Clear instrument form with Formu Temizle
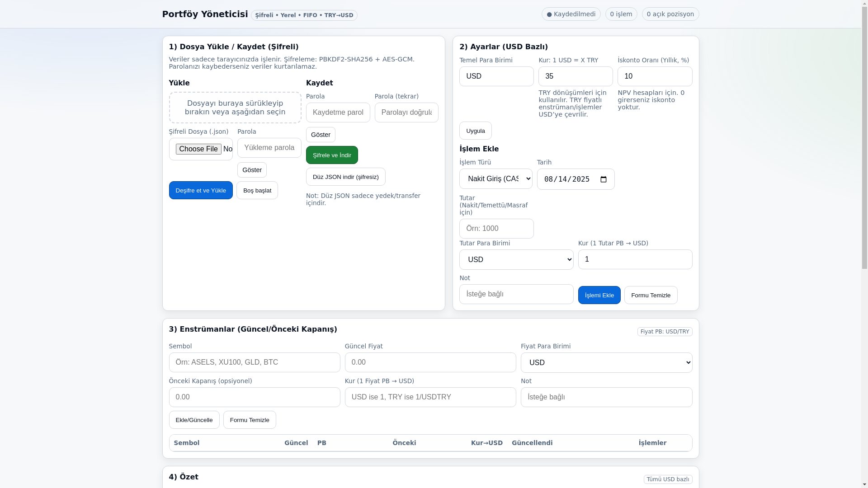 click(250, 420)
